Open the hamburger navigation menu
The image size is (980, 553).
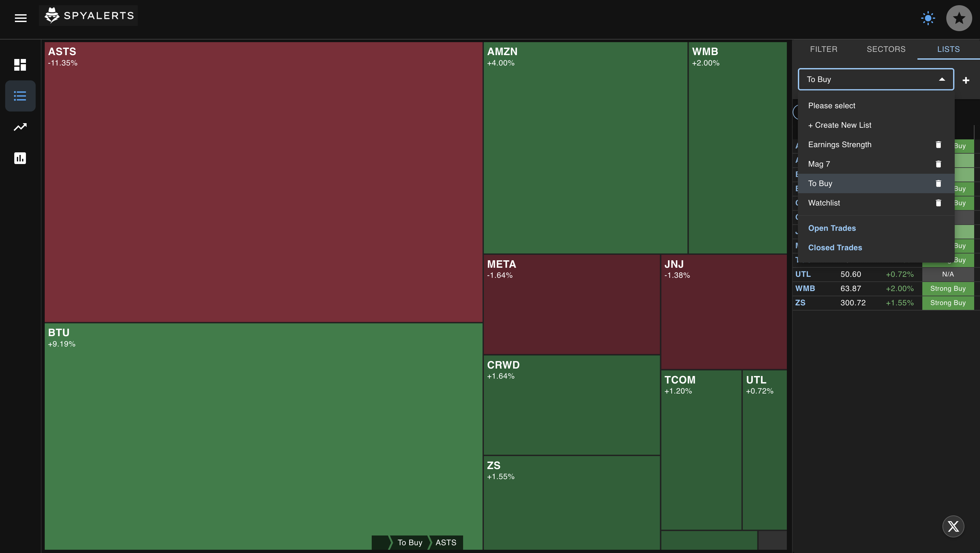(x=20, y=18)
